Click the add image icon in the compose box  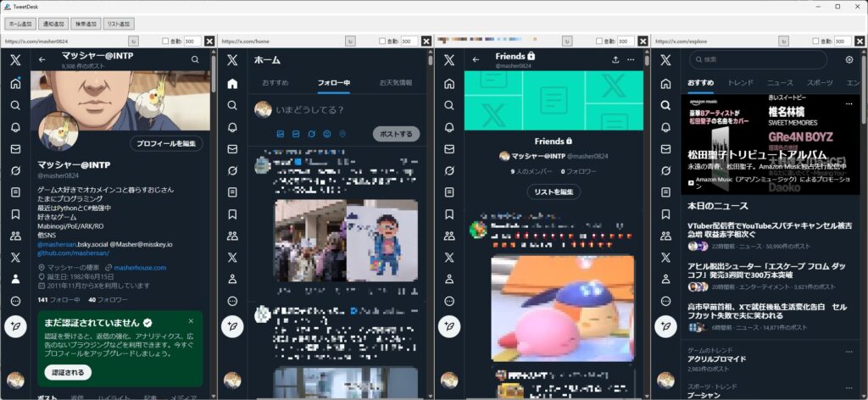(x=280, y=134)
